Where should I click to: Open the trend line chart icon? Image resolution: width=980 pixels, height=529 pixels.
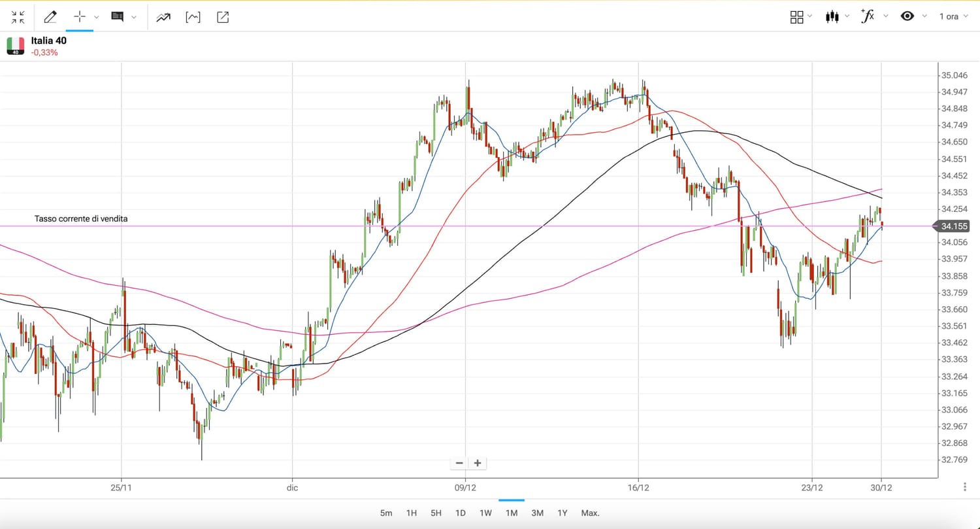pos(163,17)
